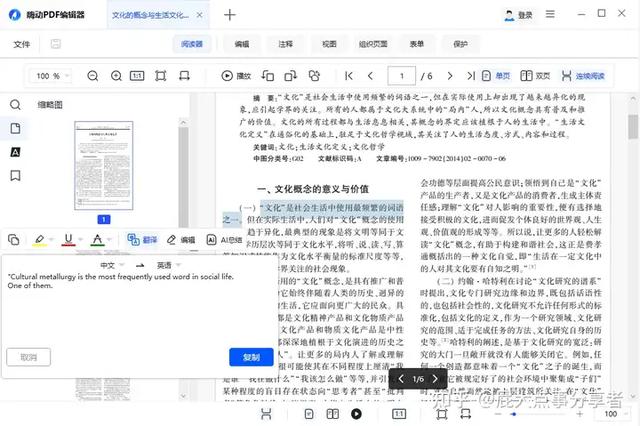This screenshot has height=426, width=640.
Task: Toggle 连续阅读 continuous reading mode
Action: coord(583,76)
